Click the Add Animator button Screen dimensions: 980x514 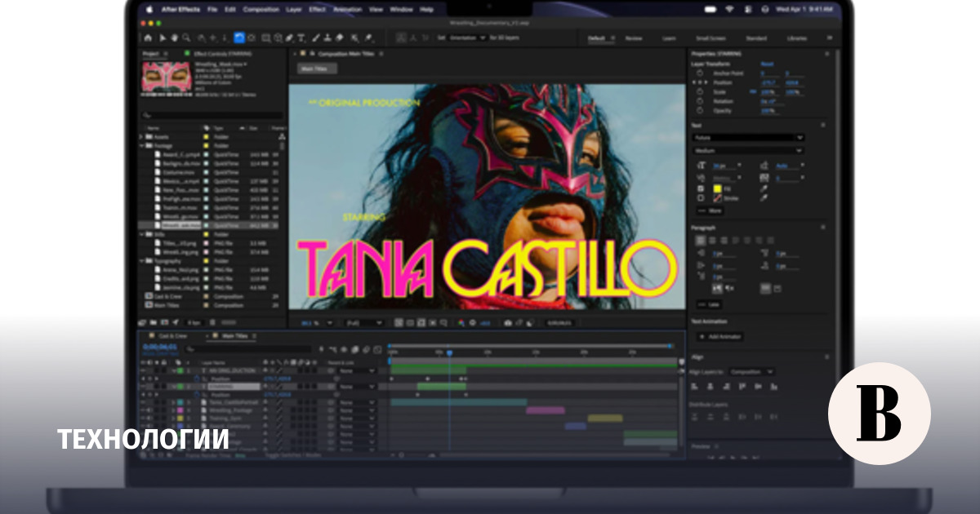(719, 336)
